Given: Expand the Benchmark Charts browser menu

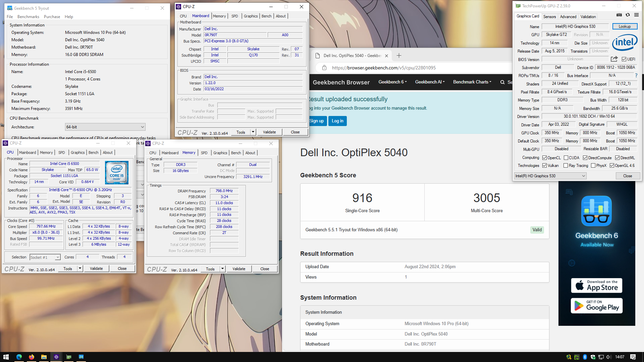Looking at the screenshot, I should (x=472, y=82).
